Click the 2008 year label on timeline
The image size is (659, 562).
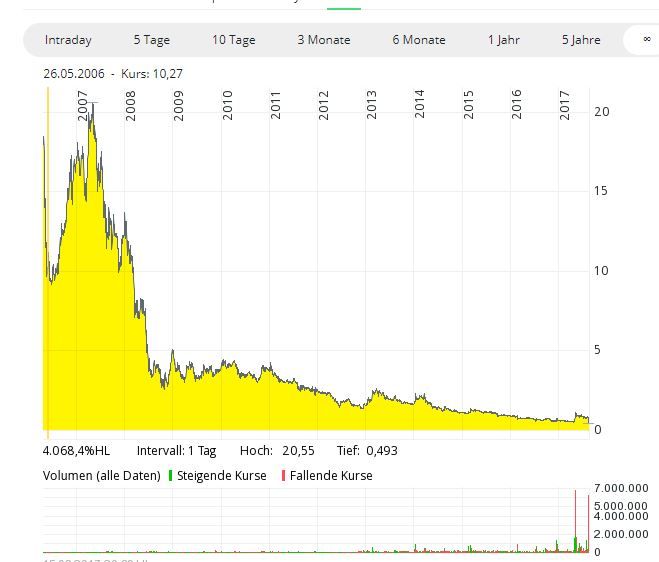coord(131,105)
